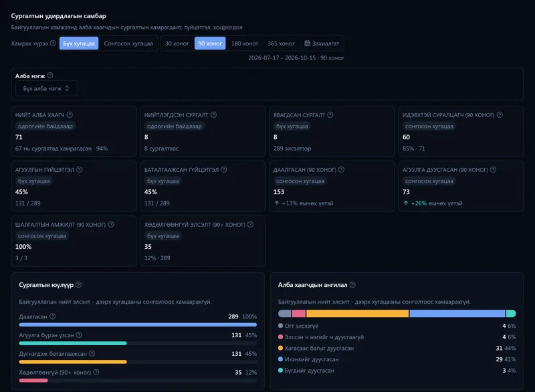Click the teal Агуулга бүрэн үзсэн bar
The width and height of the screenshot is (535, 392).
pyautogui.click(x=73, y=343)
